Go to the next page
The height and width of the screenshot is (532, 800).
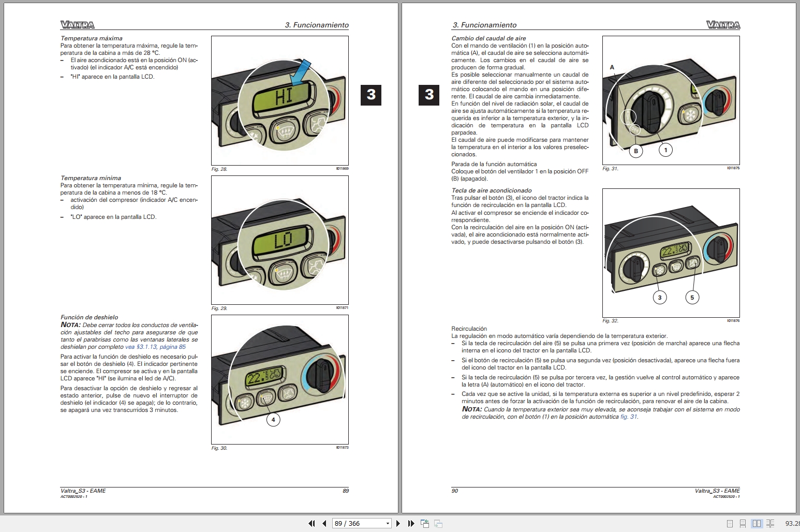(398, 523)
